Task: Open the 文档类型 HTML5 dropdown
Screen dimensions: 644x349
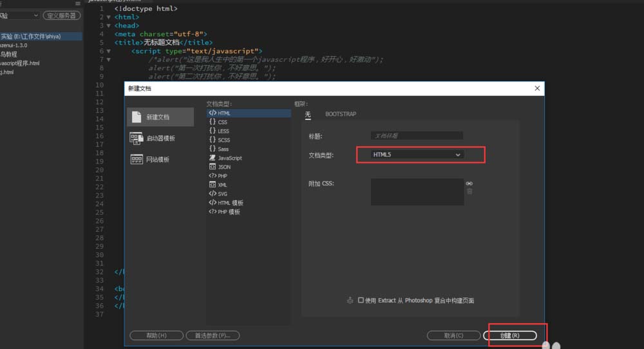Action: [417, 155]
